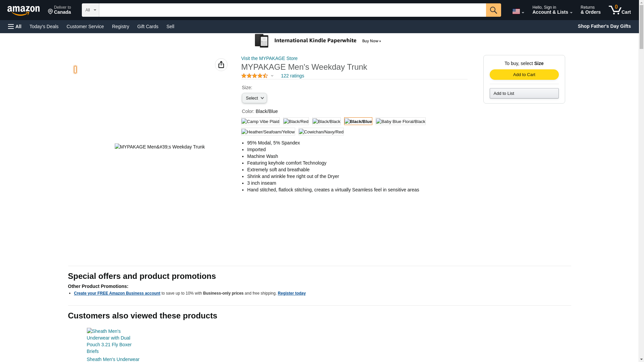The width and height of the screenshot is (644, 362).
Task: Open the Size Select dropdown
Action: pos(254,98)
